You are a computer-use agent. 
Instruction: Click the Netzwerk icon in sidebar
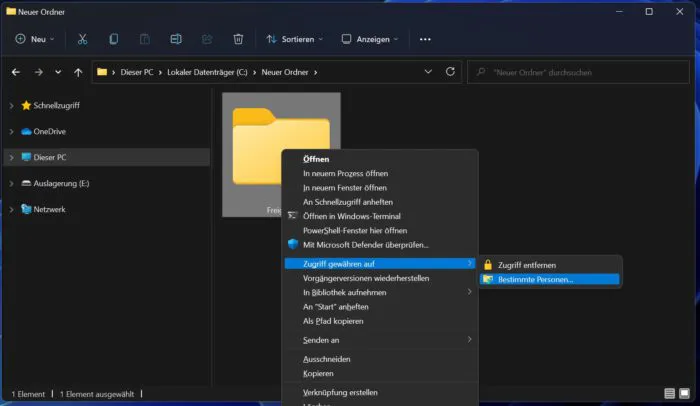[x=26, y=209]
